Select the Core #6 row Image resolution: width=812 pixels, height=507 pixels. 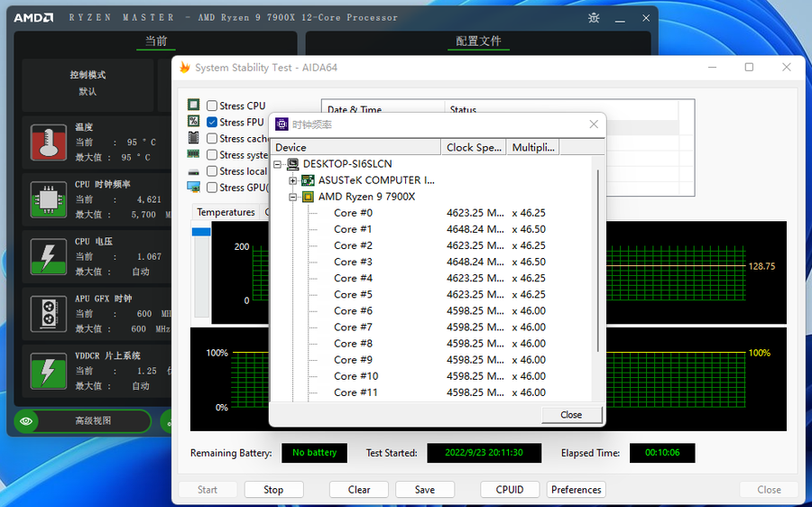pyautogui.click(x=353, y=311)
